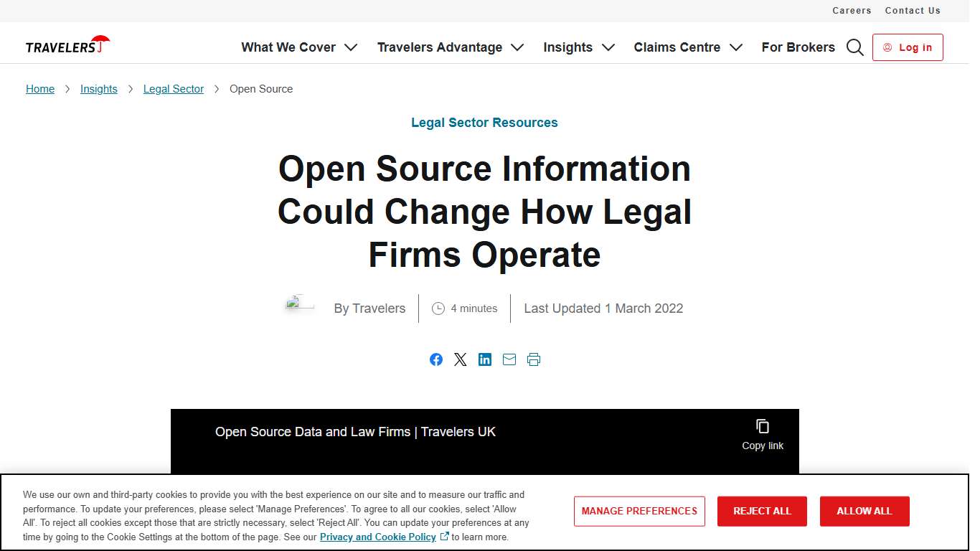
Task: Share the article on X
Action: coord(461,359)
